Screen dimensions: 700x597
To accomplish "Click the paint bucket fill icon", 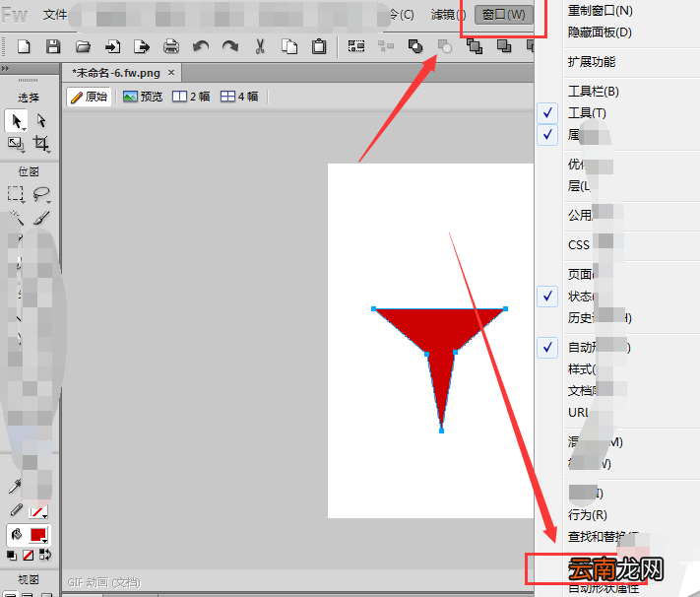I will pos(17,534).
